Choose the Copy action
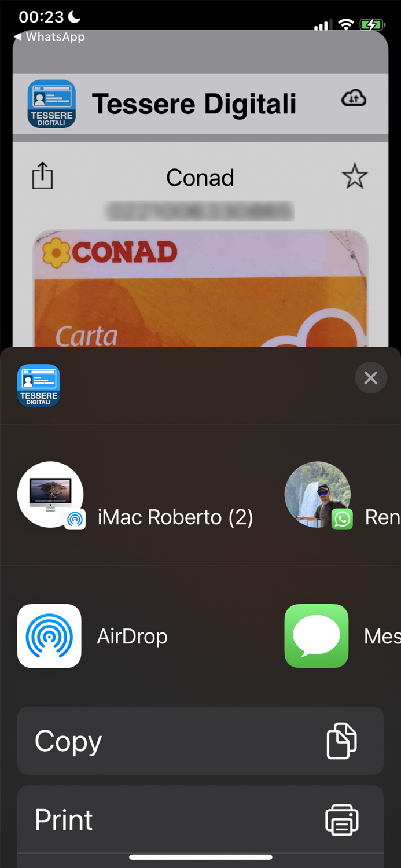This screenshot has width=401, height=868. click(x=200, y=741)
